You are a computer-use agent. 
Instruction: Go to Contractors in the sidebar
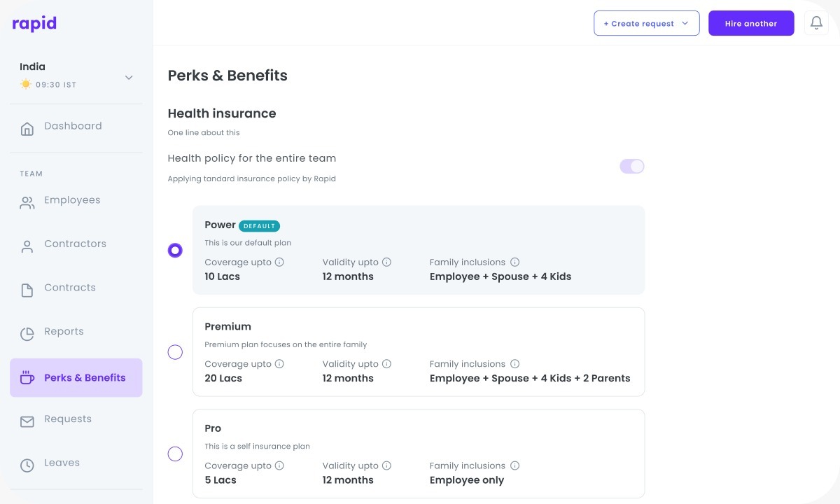(x=75, y=244)
